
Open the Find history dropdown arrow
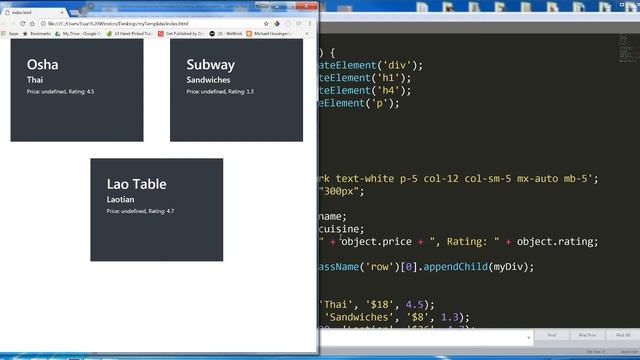pyautogui.click(x=529, y=338)
